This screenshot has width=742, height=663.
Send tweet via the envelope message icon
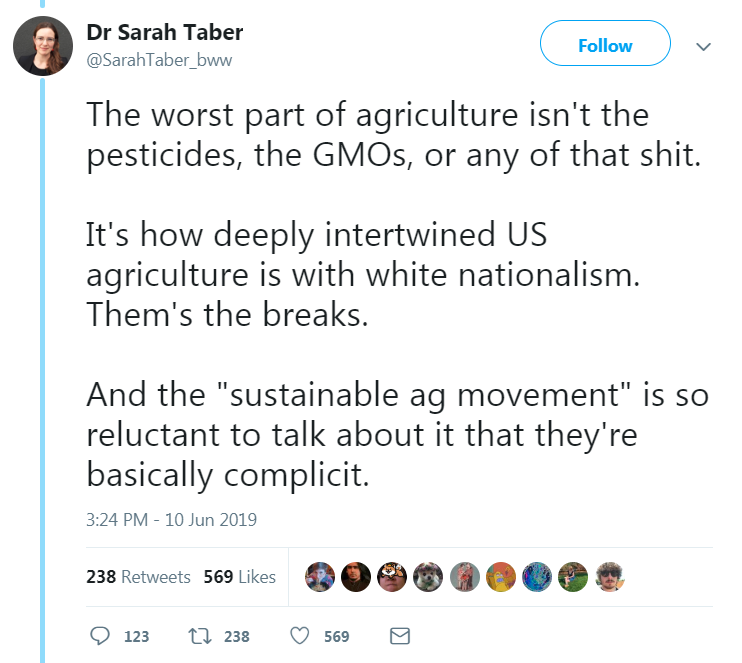[399, 636]
